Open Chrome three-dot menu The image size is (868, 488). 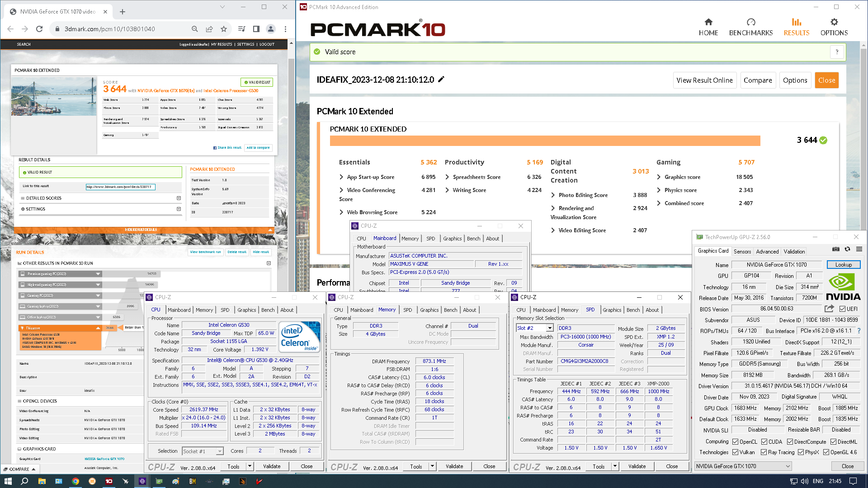pos(285,29)
